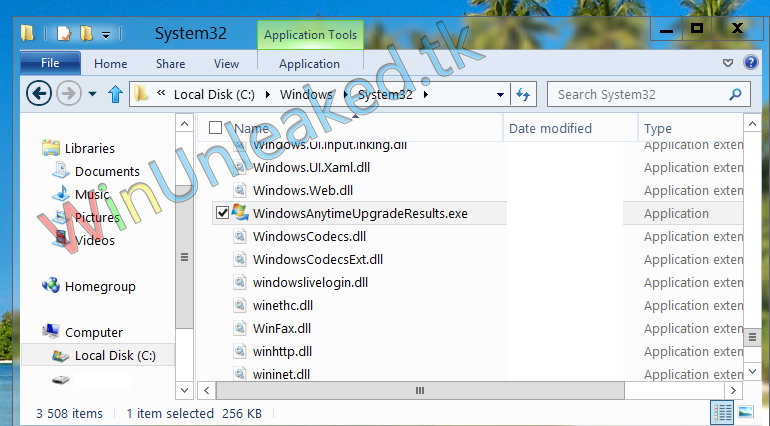The height and width of the screenshot is (426, 770).
Task: Select the Windows.Web.dll file
Action: (x=302, y=191)
